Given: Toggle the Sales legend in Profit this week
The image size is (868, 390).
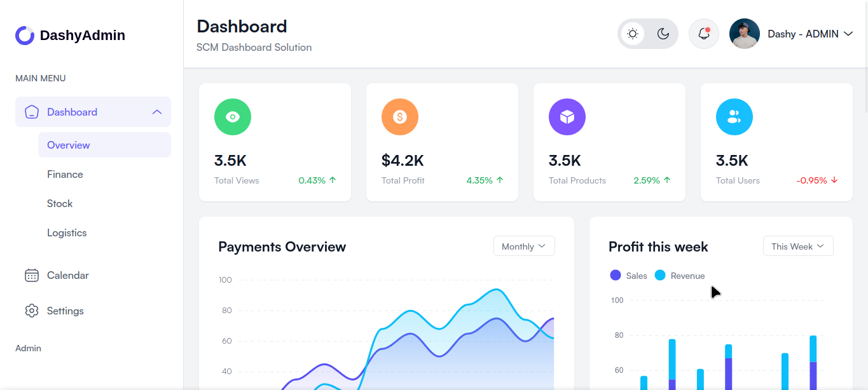Looking at the screenshot, I should [x=615, y=275].
